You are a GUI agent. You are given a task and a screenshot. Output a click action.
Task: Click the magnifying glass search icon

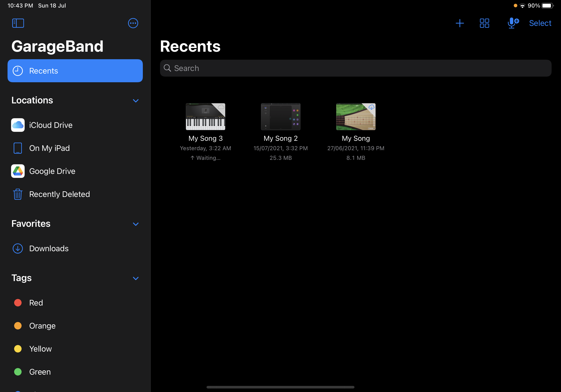pos(167,68)
